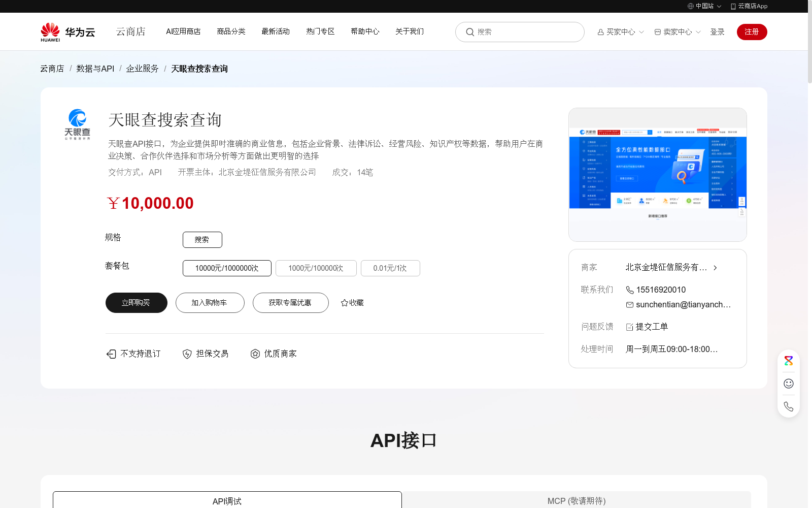This screenshot has width=812, height=508.
Task: Select the 0.01元/1次 package
Action: tap(390, 268)
